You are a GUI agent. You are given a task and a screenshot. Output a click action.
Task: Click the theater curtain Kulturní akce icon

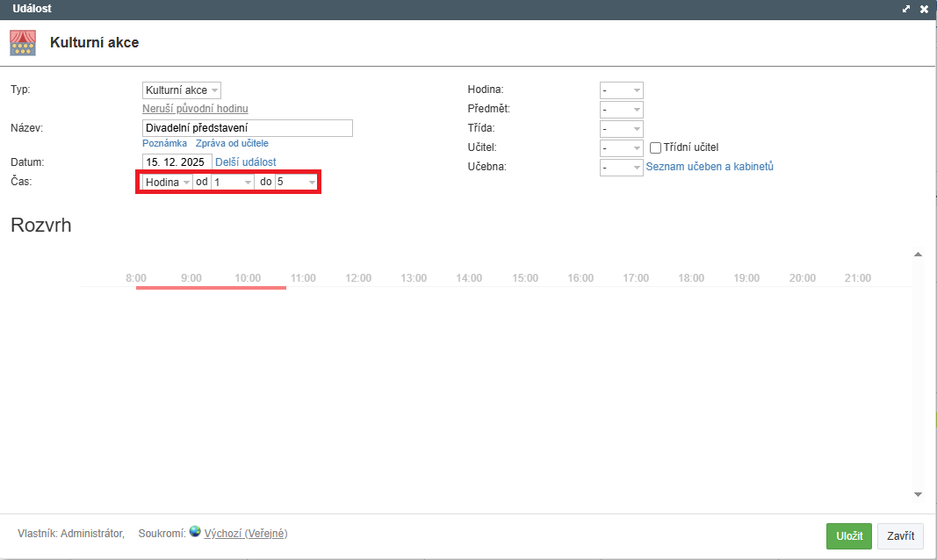(23, 43)
